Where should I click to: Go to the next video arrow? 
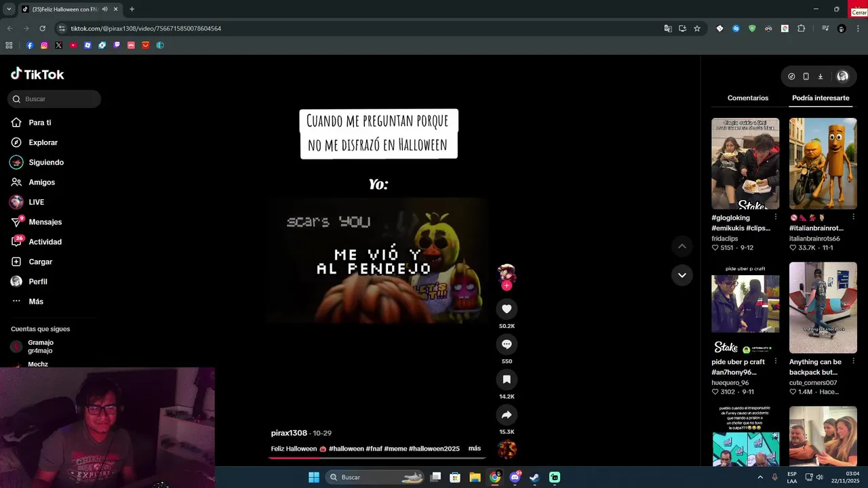click(x=682, y=275)
